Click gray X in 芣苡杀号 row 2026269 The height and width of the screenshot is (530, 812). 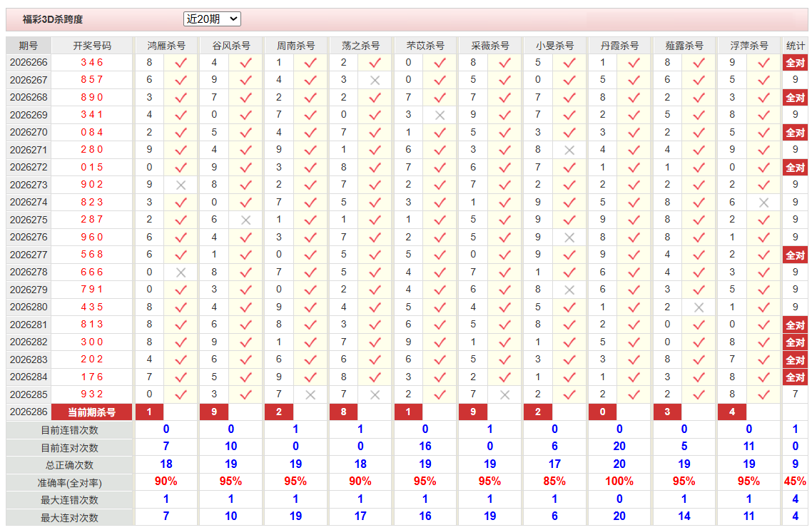click(440, 116)
